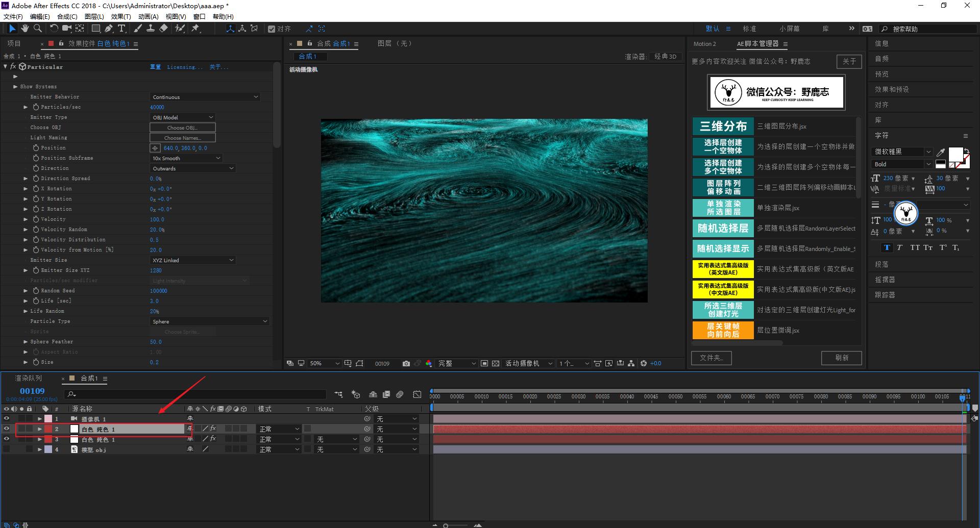Select the Clone Stamp tool
This screenshot has height=528, width=980.
click(x=151, y=29)
